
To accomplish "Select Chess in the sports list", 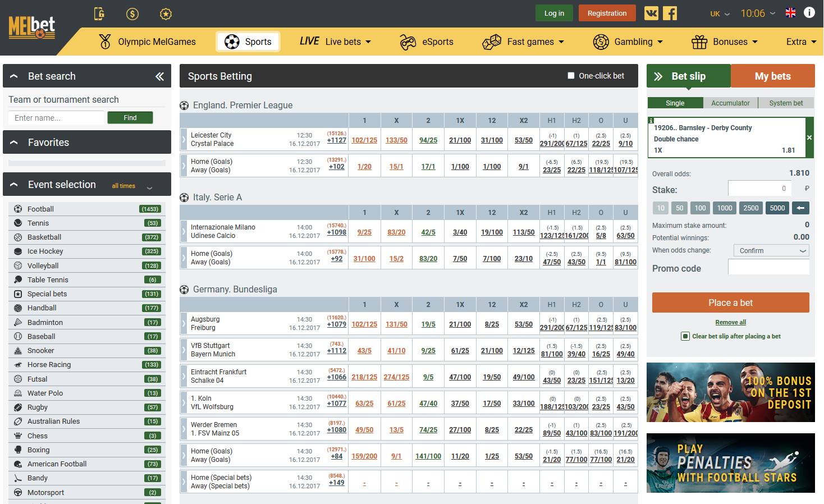I will [87, 436].
